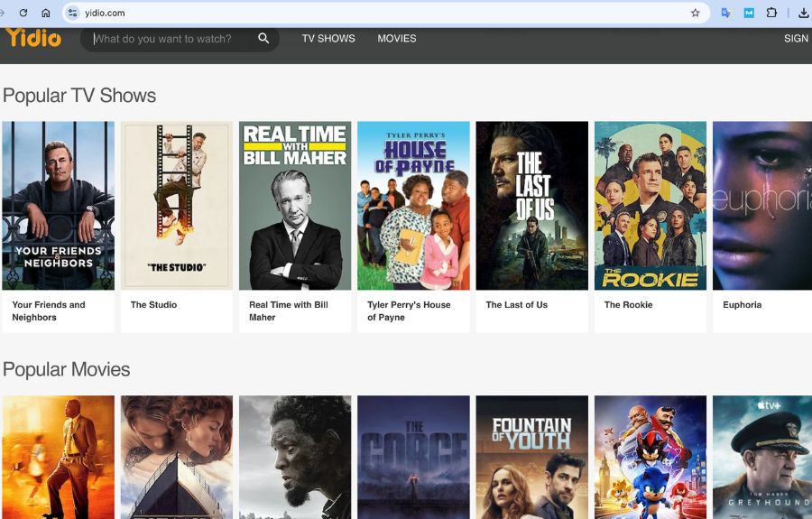
Task: Open the Titanic movie poster
Action: tap(177, 458)
